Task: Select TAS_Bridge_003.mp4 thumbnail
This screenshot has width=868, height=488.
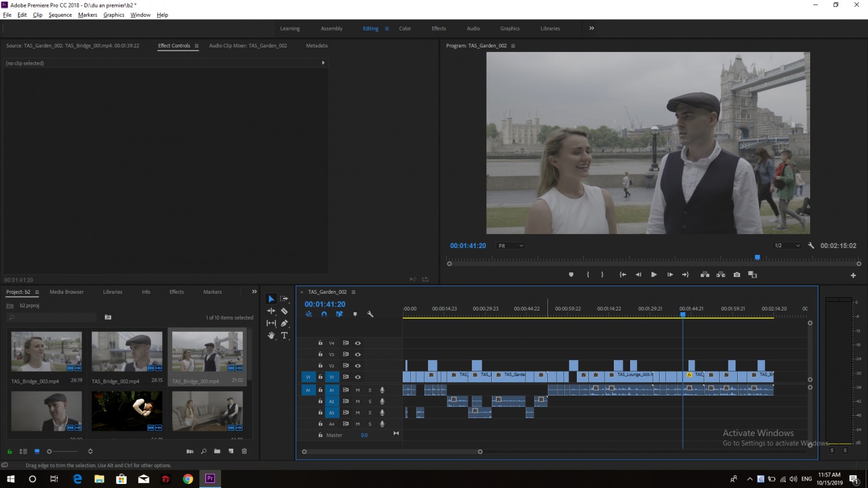Action: pos(46,352)
